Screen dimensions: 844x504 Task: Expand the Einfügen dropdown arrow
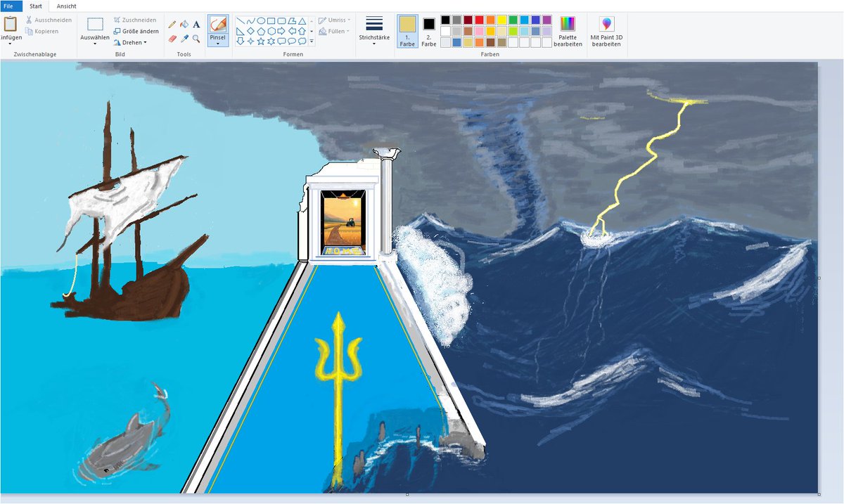click(x=10, y=44)
